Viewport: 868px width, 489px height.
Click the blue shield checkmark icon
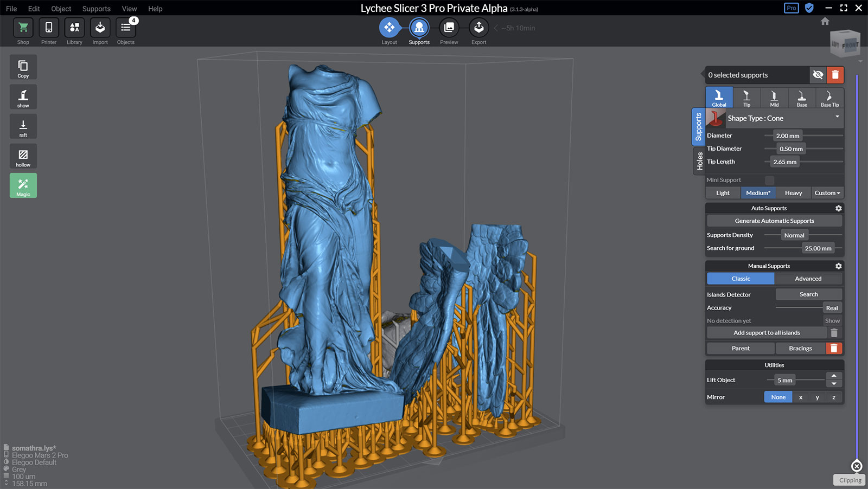(x=809, y=8)
